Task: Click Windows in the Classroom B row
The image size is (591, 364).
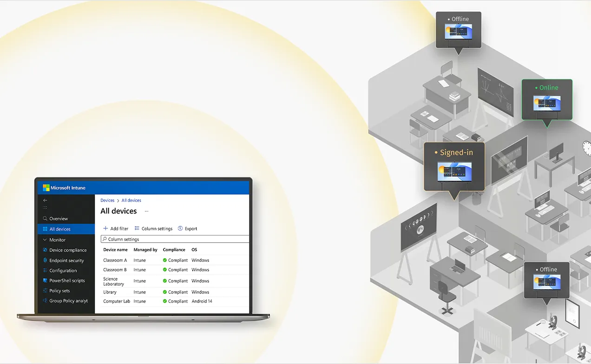Action: click(x=200, y=270)
